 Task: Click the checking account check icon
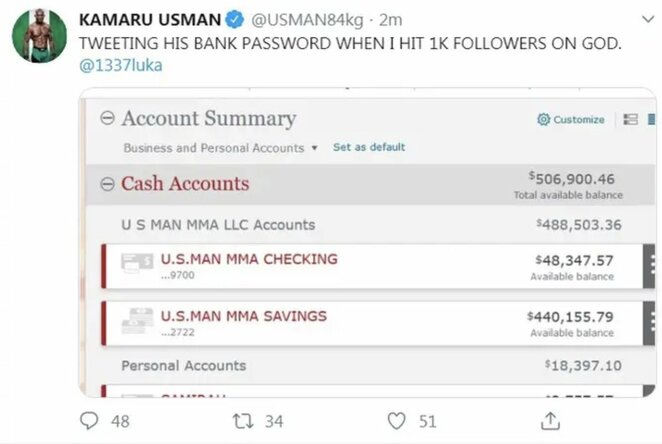[x=137, y=264]
